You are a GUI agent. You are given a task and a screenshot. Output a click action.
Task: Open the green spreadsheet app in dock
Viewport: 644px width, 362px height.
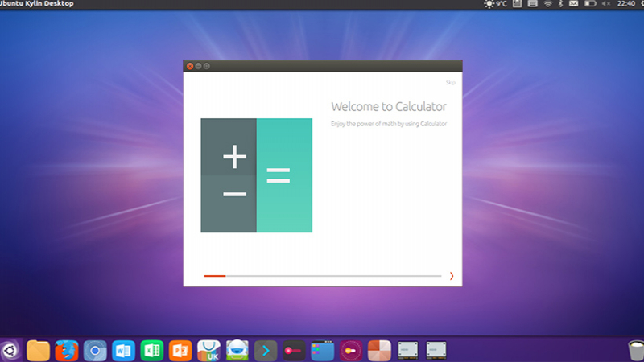pyautogui.click(x=152, y=351)
